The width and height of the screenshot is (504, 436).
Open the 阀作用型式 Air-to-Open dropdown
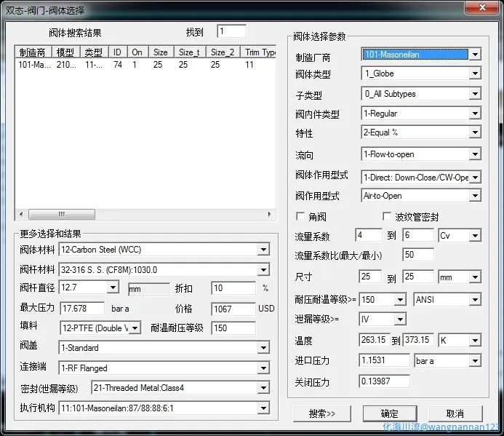coord(475,196)
